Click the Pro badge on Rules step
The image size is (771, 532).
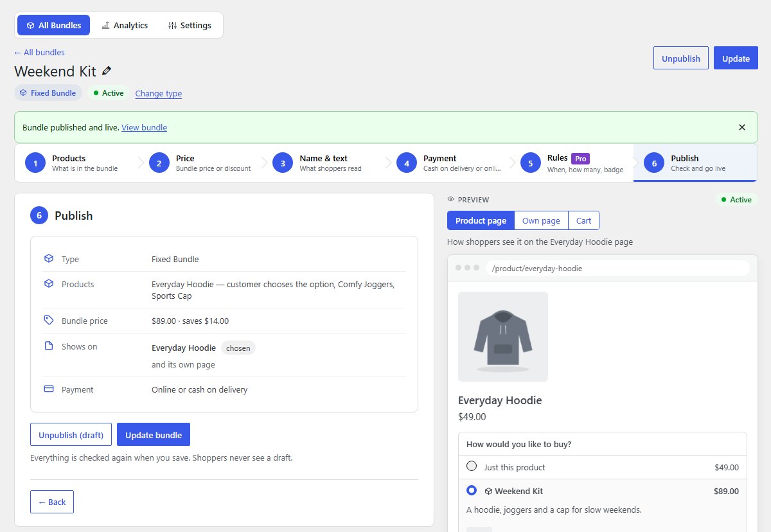coord(580,158)
